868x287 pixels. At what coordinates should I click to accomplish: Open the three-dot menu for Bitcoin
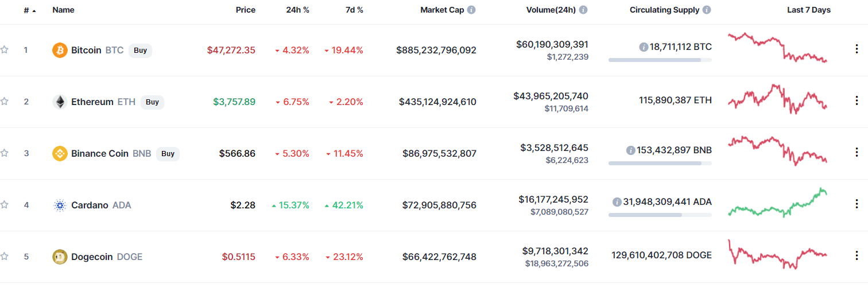tap(857, 49)
